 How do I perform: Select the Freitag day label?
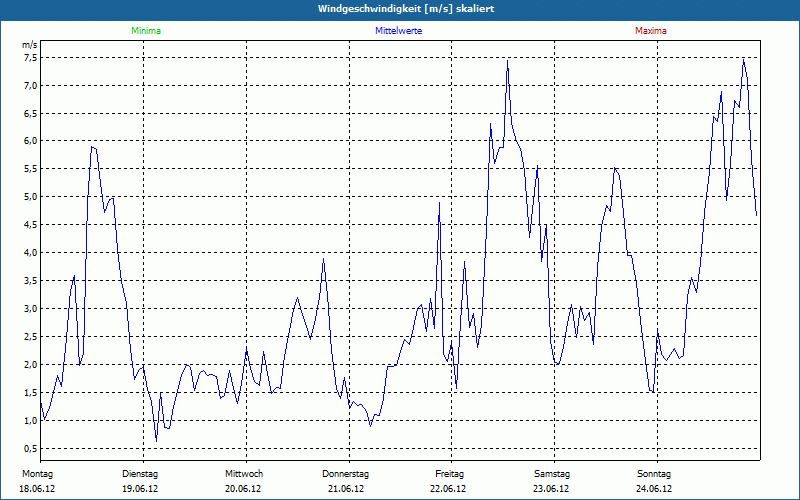coord(449,474)
